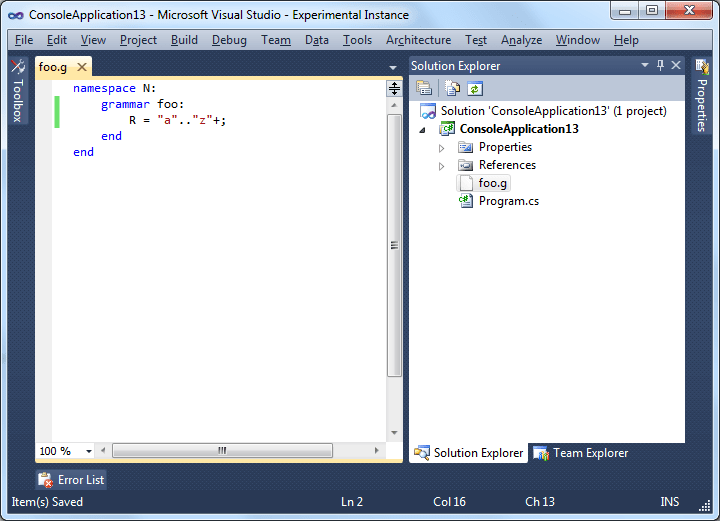
Task: Click the Properties folder icon in tree
Action: (465, 147)
